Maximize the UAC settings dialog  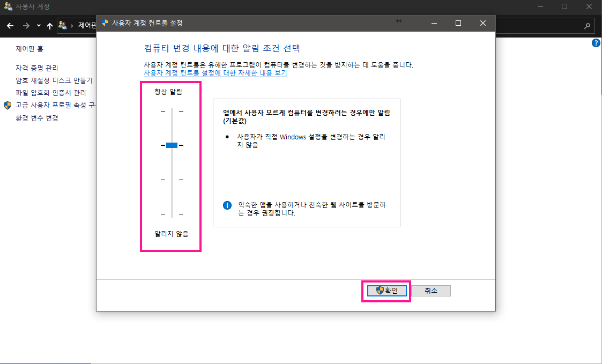click(x=458, y=23)
